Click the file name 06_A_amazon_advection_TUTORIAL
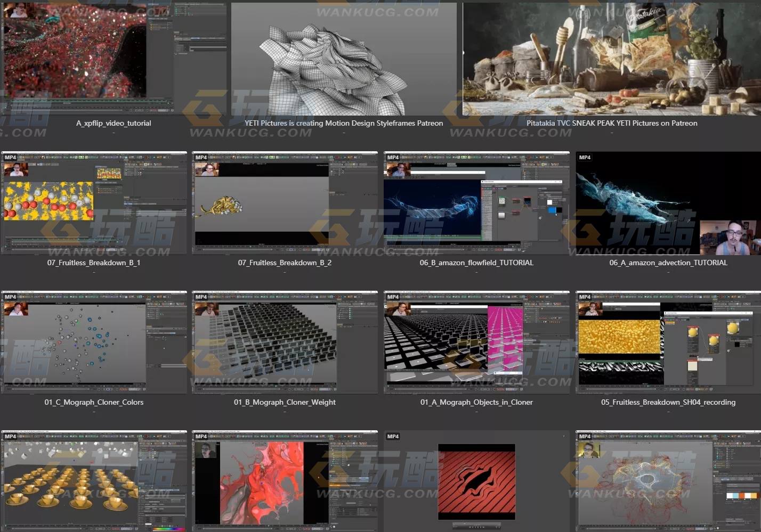Viewport: 761px width, 532px height. click(668, 263)
